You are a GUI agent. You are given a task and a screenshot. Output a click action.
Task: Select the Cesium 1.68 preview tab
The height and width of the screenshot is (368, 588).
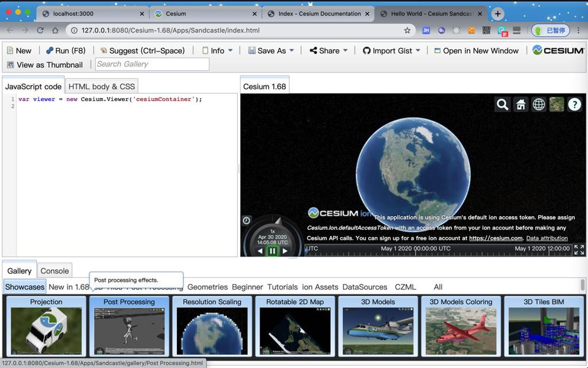point(264,87)
